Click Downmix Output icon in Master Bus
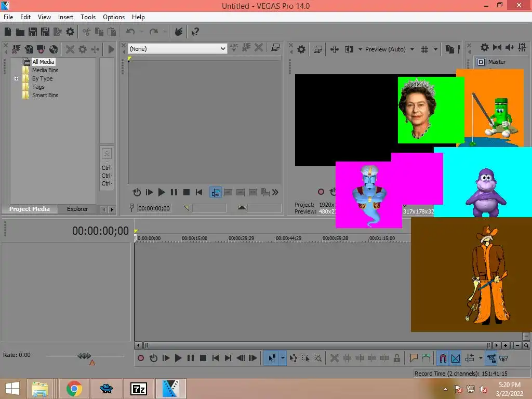Image resolution: width=532 pixels, height=399 pixels. (497, 47)
